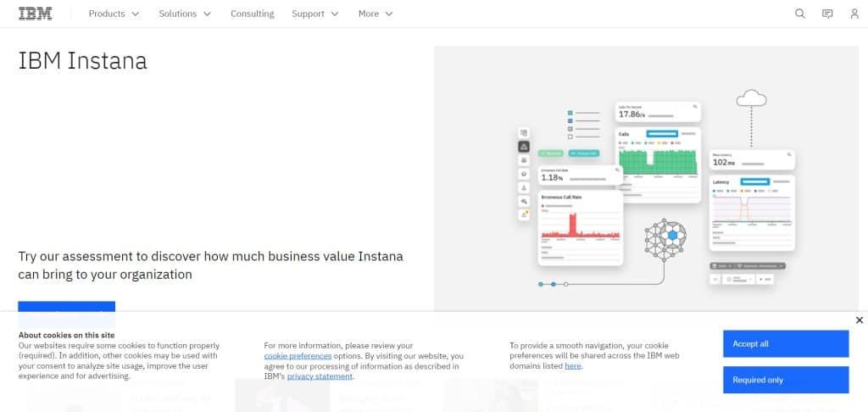868x412 pixels.
Task: Open the 'here' domains list link
Action: (x=573, y=366)
